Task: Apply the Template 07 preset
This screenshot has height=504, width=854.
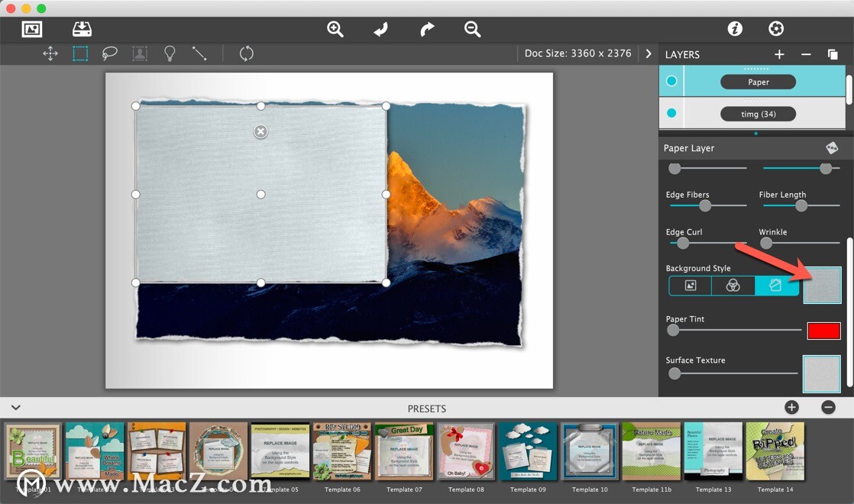Action: (404, 452)
